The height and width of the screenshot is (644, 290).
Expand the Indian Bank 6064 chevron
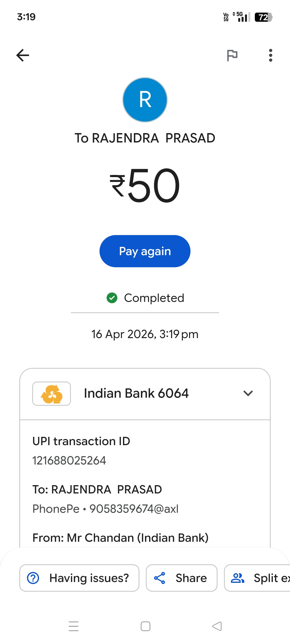tap(248, 393)
